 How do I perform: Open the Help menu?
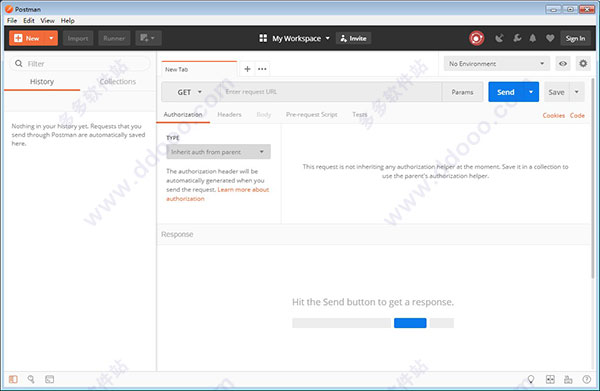pyautogui.click(x=67, y=20)
